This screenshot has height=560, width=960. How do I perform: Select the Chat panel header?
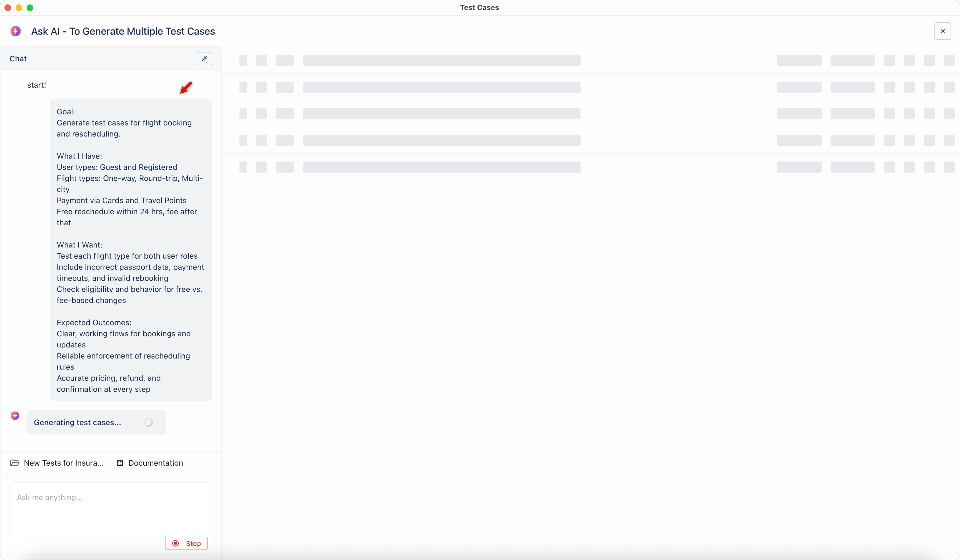tap(18, 58)
